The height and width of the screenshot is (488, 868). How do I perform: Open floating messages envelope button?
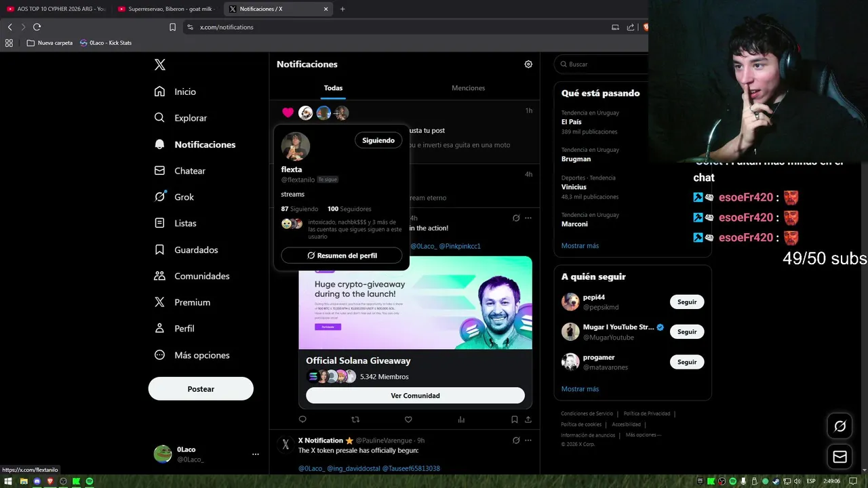click(x=840, y=457)
